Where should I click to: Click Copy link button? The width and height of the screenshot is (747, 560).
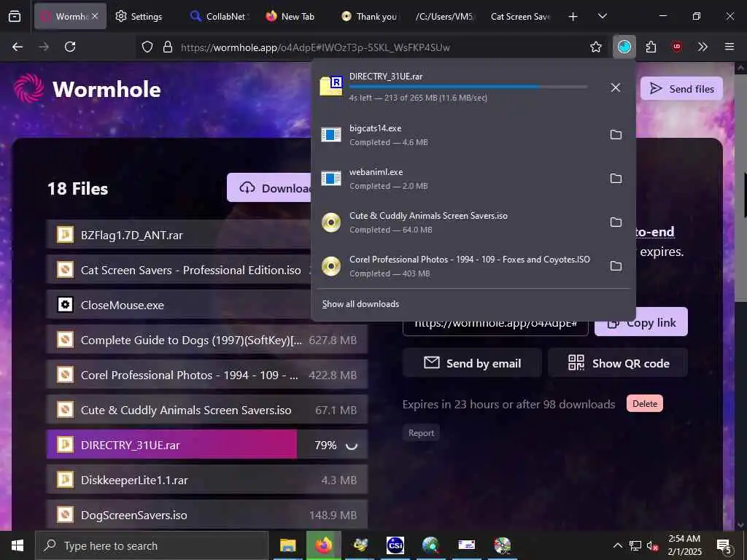(641, 322)
